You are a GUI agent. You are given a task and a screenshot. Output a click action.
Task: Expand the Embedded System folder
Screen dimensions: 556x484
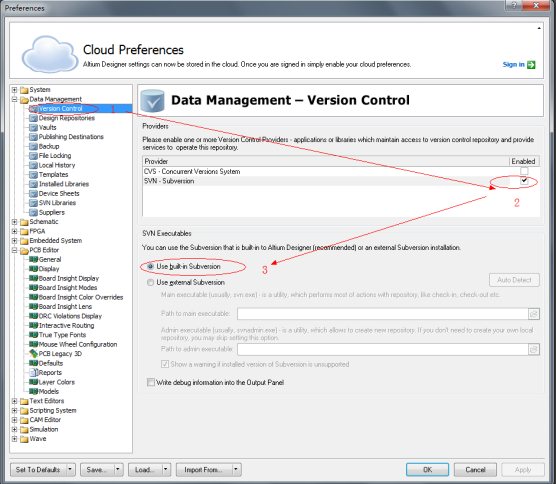15,241
